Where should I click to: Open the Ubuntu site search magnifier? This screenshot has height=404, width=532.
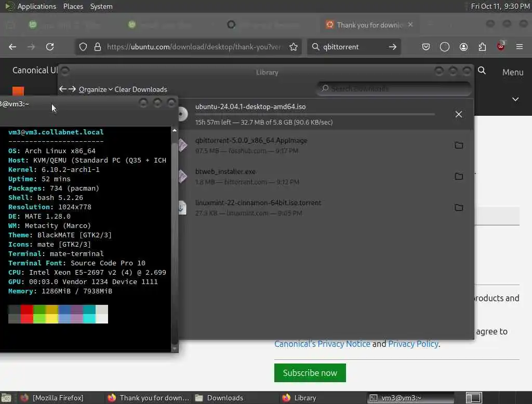[x=482, y=71]
